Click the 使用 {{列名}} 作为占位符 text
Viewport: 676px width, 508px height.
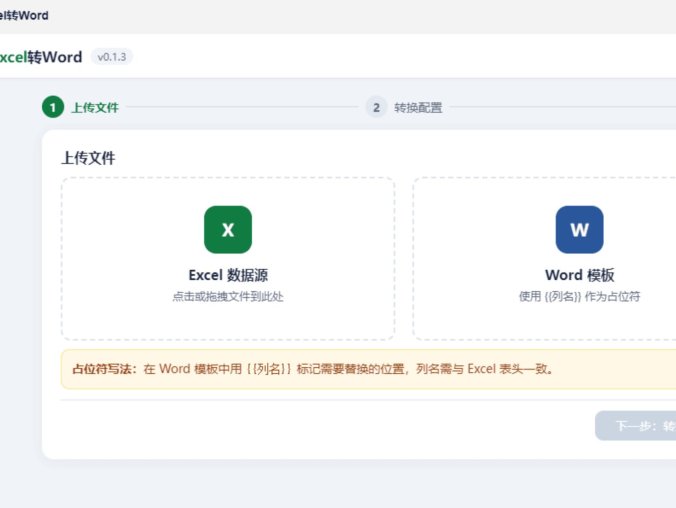[x=579, y=297]
